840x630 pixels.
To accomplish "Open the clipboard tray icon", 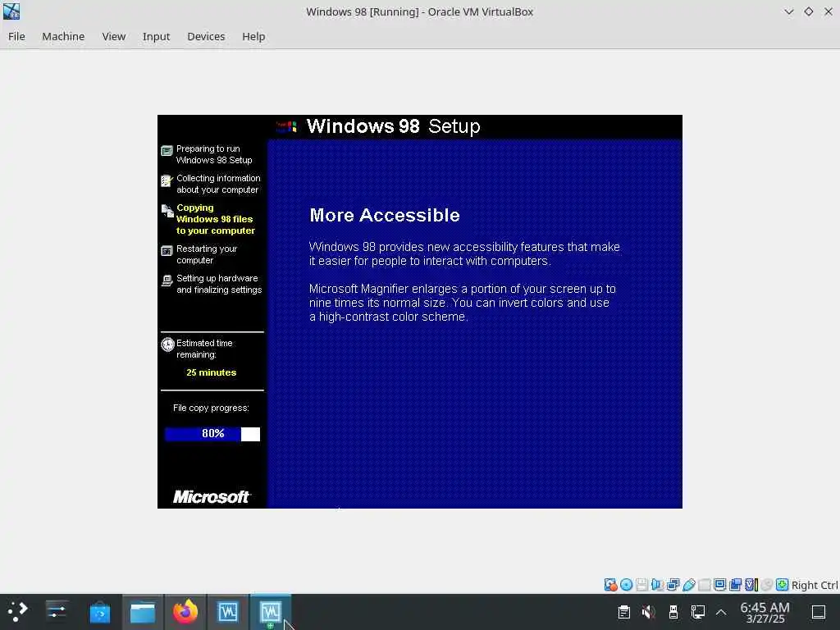I will click(x=623, y=612).
